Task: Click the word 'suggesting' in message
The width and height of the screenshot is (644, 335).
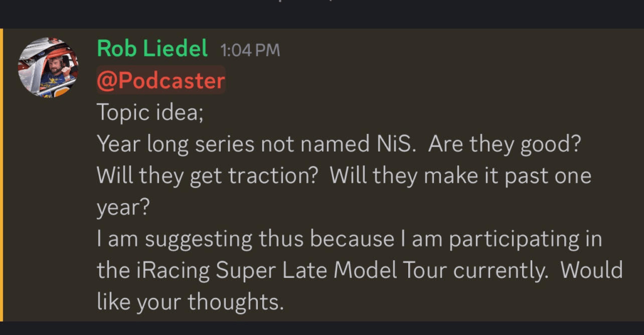Action: tap(198, 239)
